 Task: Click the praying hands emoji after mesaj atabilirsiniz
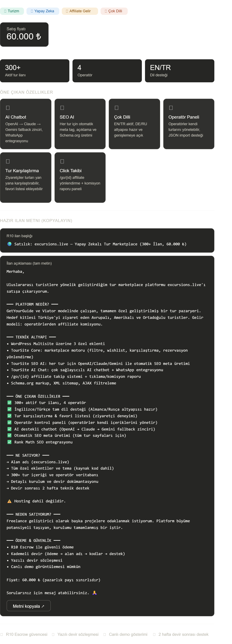click(x=95, y=593)
